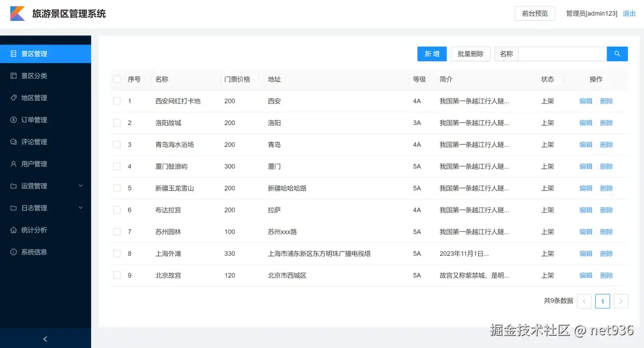Click the app logo in the header
The width and height of the screenshot is (644, 348).
[x=18, y=13]
